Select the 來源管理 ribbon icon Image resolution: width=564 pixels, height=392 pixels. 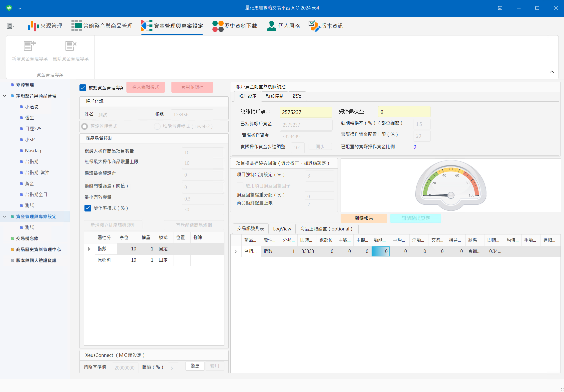(x=33, y=26)
